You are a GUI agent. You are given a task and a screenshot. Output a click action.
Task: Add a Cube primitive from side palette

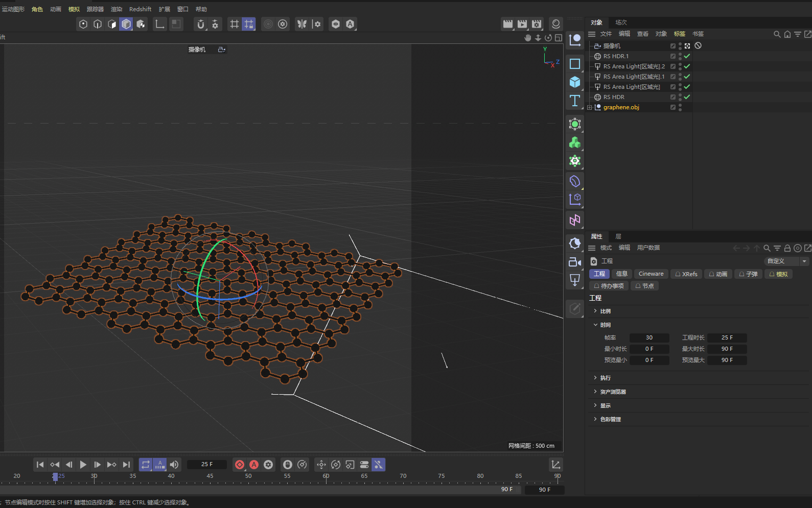[575, 82]
